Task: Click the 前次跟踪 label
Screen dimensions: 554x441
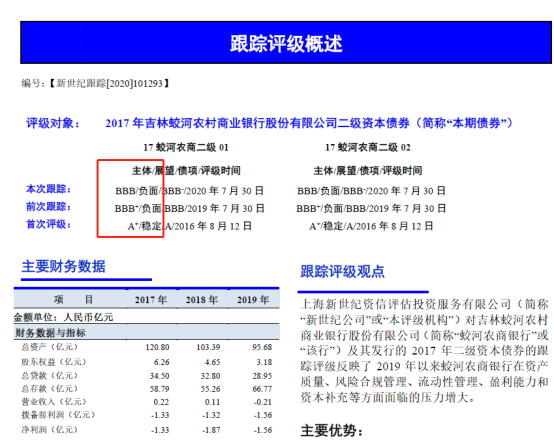Action: click(48, 207)
